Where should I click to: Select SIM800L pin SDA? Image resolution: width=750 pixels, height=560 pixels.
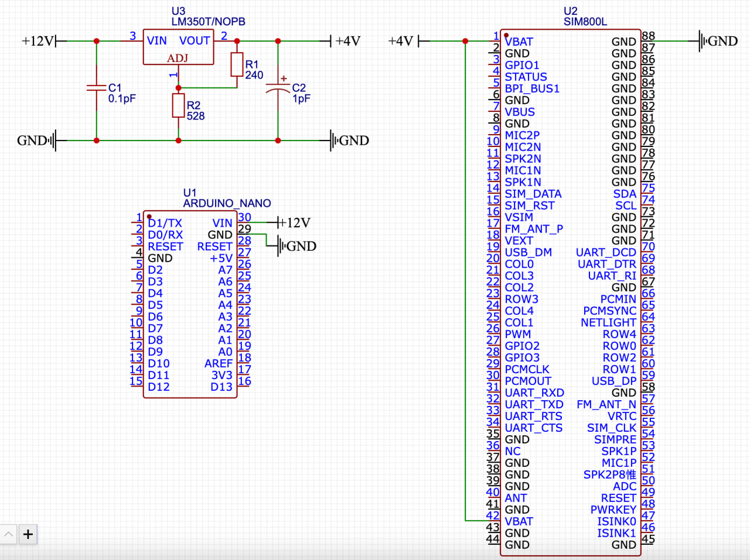pyautogui.click(x=625, y=194)
